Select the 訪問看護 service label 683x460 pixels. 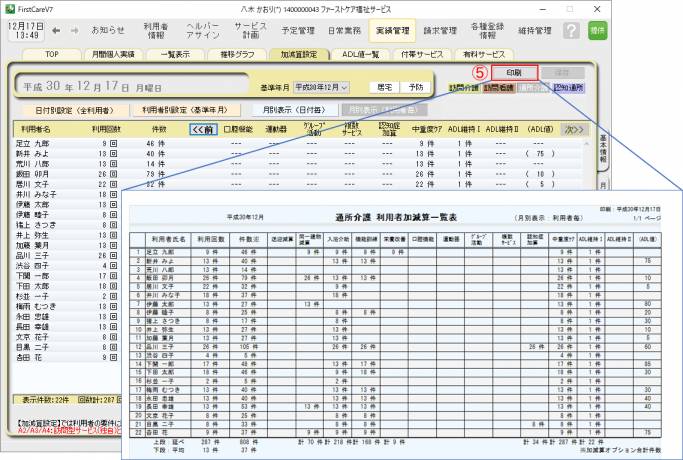click(x=497, y=89)
